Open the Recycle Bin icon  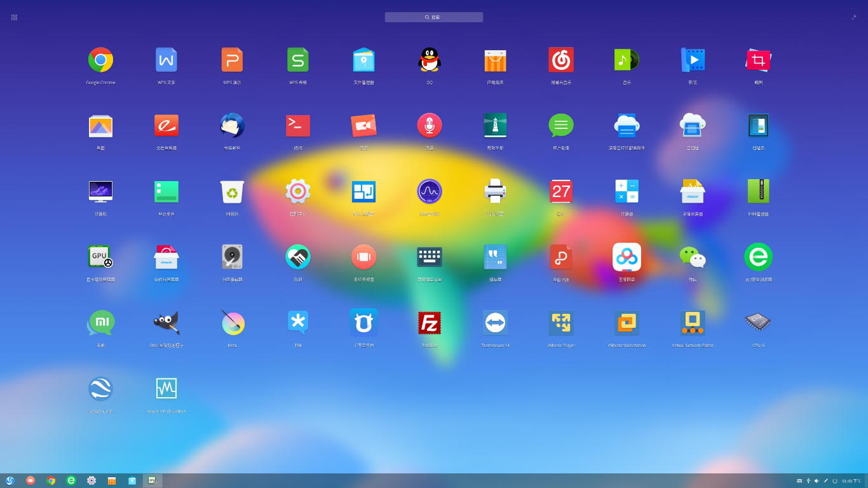click(232, 191)
